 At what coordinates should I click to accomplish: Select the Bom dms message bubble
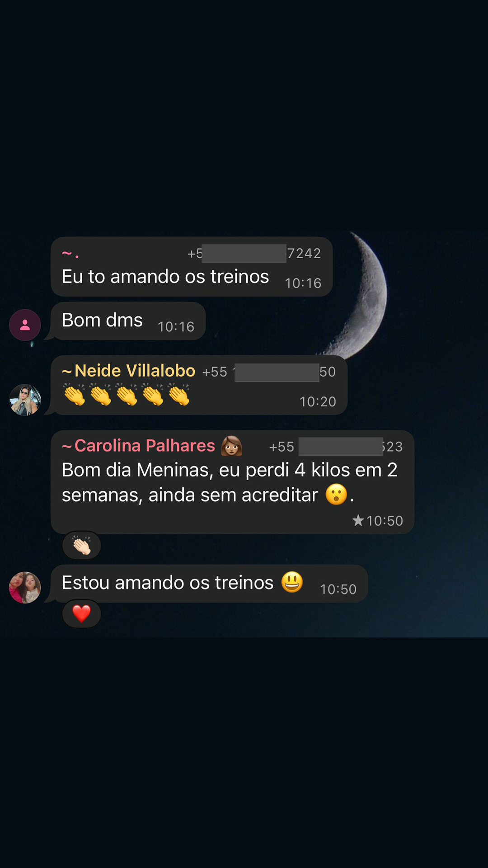point(128,321)
